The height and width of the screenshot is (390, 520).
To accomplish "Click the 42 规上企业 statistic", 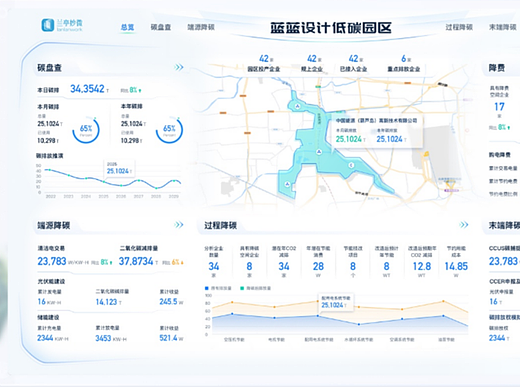I will coord(312,63).
